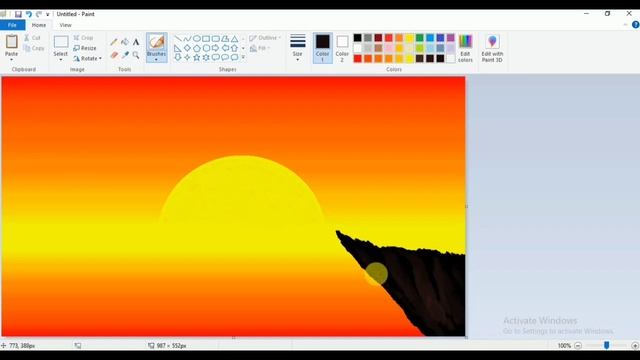The image size is (640, 360).
Task: Click the Select rectangle icon
Action: (61, 42)
